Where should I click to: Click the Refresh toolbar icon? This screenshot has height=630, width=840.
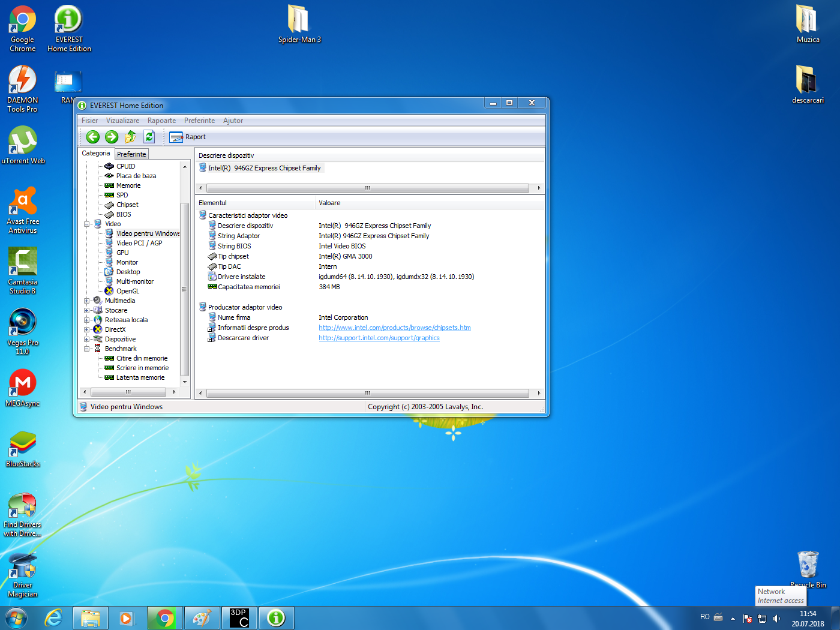click(149, 137)
